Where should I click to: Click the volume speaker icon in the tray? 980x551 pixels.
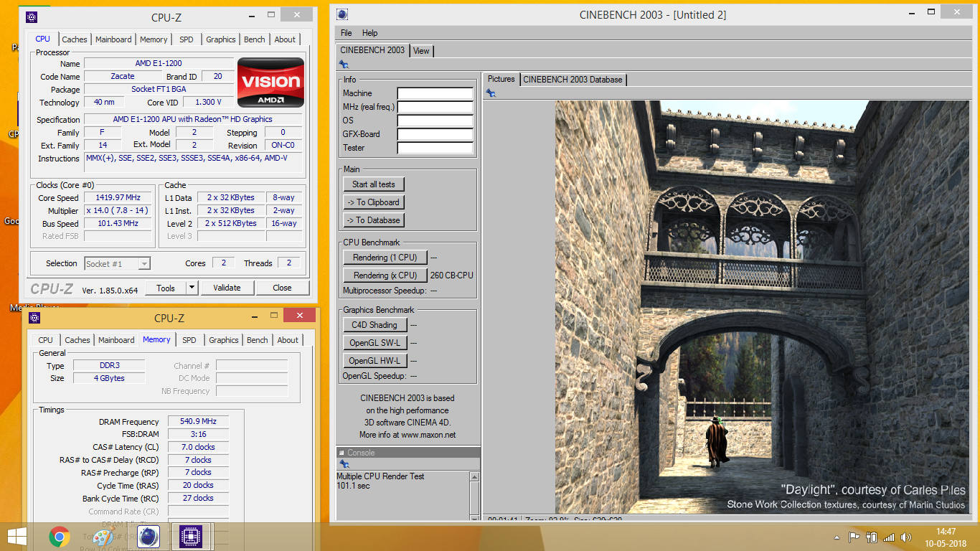(906, 537)
